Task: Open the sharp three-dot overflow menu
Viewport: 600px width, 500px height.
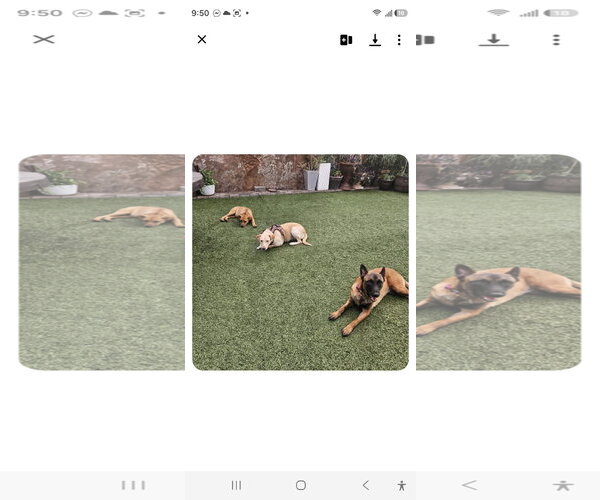Action: pyautogui.click(x=399, y=40)
